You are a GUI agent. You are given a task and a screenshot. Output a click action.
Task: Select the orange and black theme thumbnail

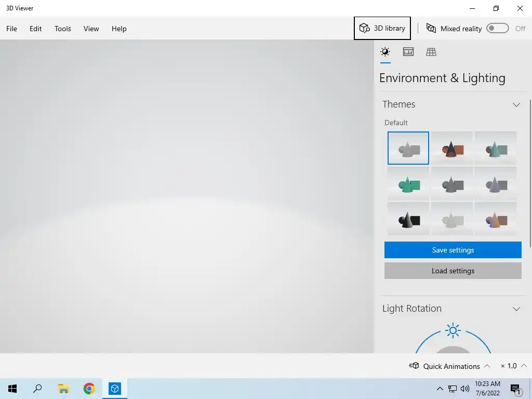point(453,148)
